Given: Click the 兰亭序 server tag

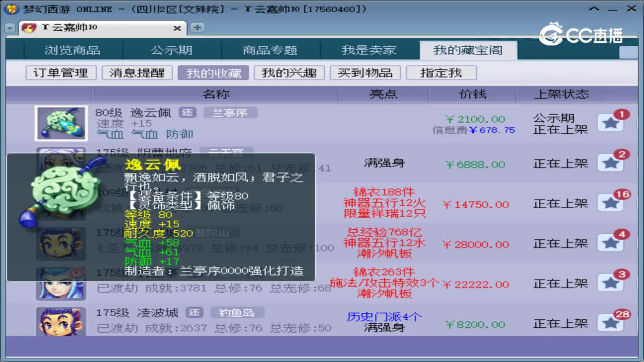Looking at the screenshot, I should pos(230,113).
